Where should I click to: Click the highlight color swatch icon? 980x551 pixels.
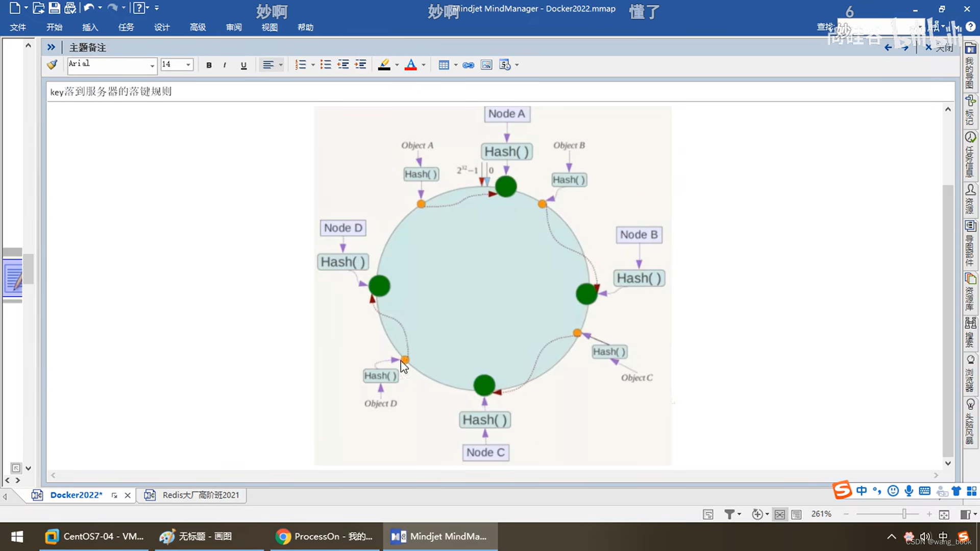[384, 65]
